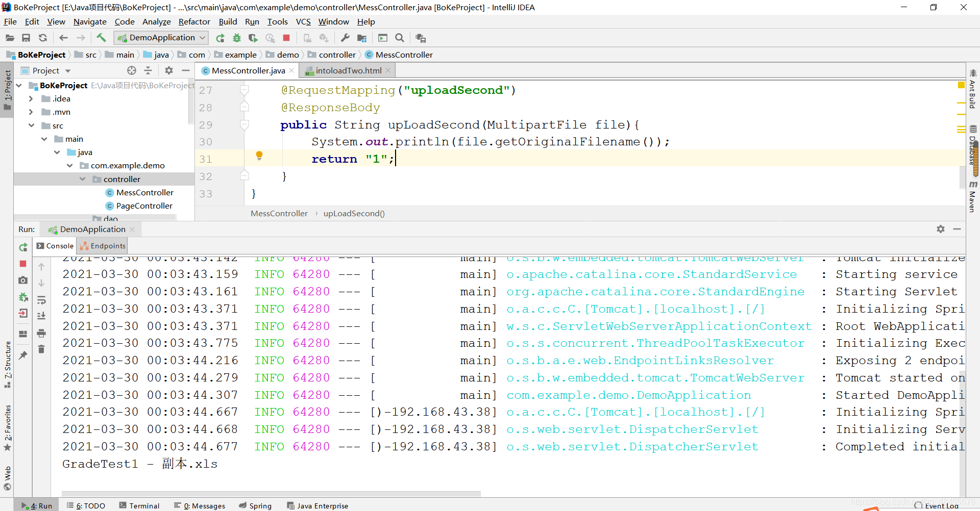Expand the .mvn folder

[31, 112]
